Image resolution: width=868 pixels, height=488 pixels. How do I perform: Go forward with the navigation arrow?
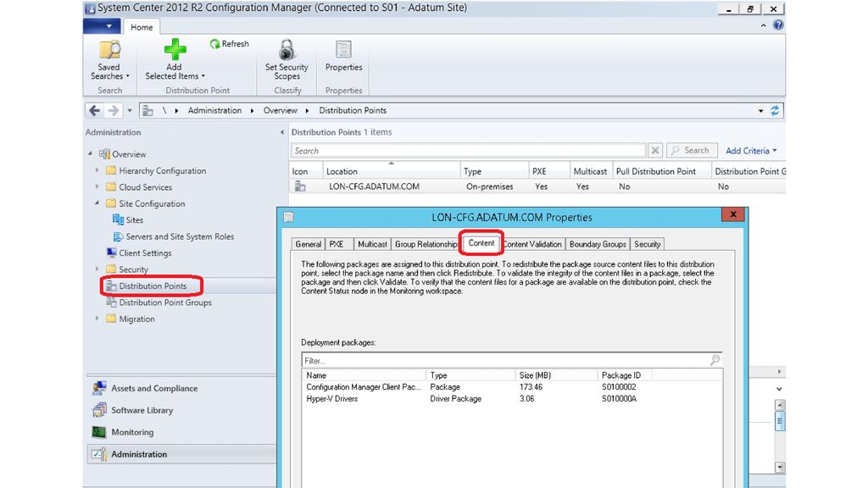coord(114,111)
